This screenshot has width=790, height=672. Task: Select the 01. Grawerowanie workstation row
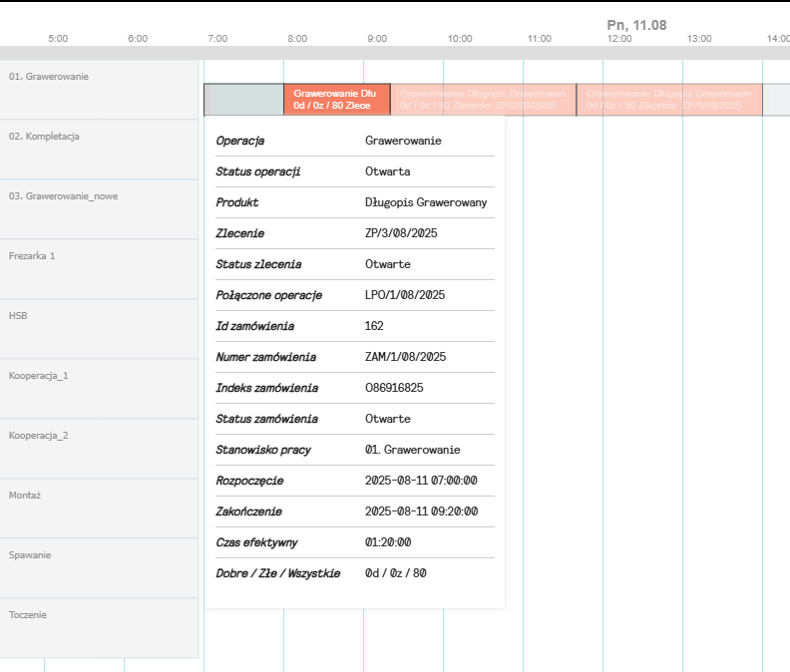click(100, 90)
